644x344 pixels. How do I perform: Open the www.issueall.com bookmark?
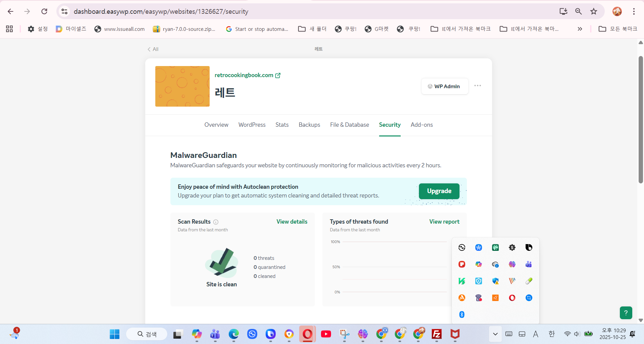[x=120, y=29]
